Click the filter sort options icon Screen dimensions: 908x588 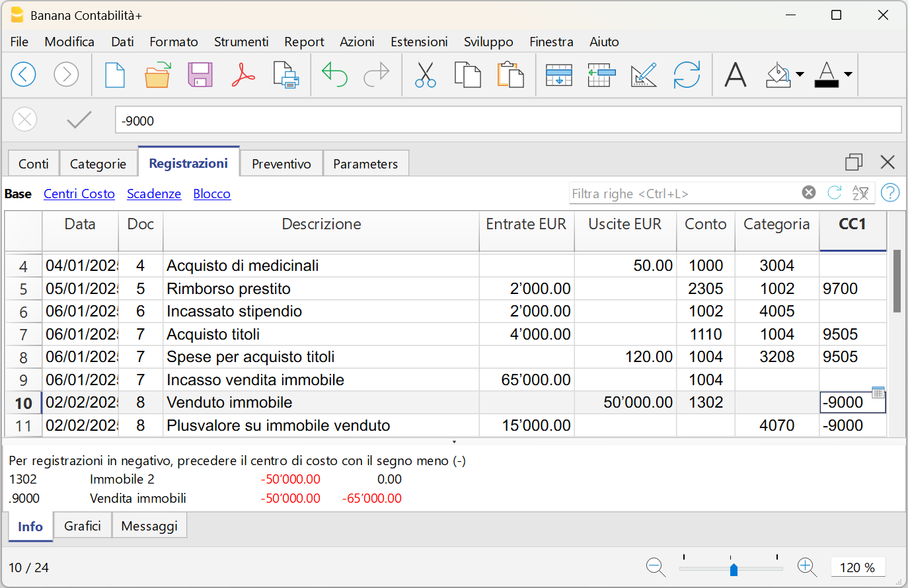[860, 193]
